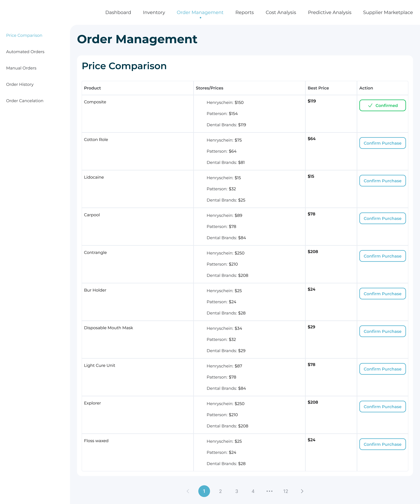Screen dimensions: 420x504
Task: Open Manual Orders from sidebar
Action: point(21,68)
